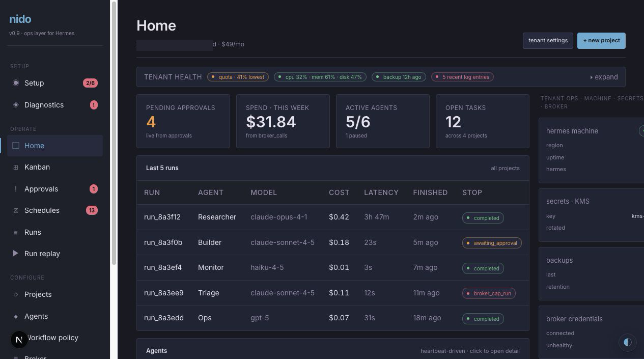Click the claude-opus-4-1 model cell
The width and height of the screenshot is (644, 359).
pyautogui.click(x=279, y=217)
